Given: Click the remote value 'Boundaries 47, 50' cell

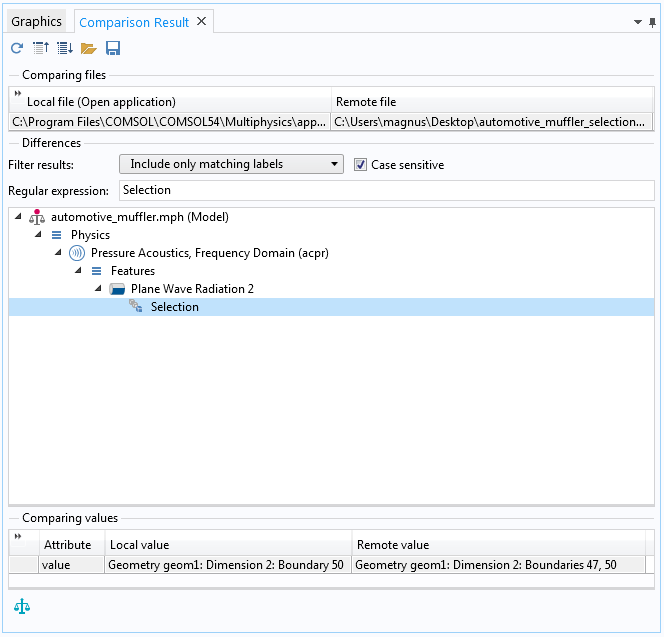Looking at the screenshot, I should [x=498, y=565].
